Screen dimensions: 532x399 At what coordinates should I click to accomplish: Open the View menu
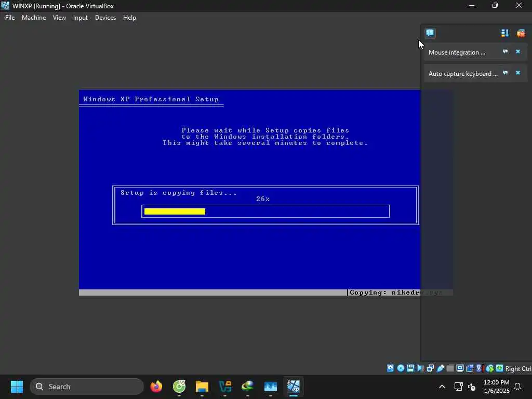59,18
